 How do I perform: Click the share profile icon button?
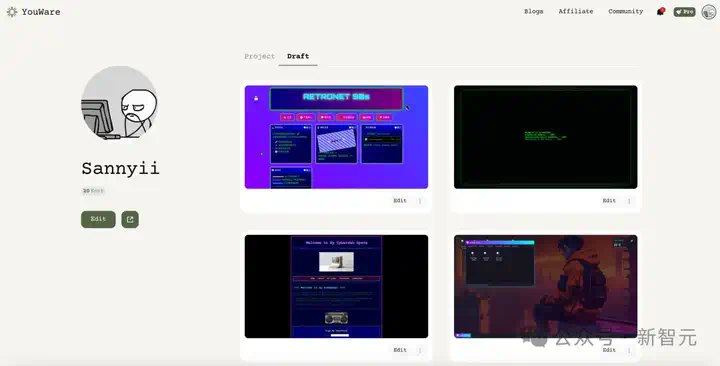point(130,219)
